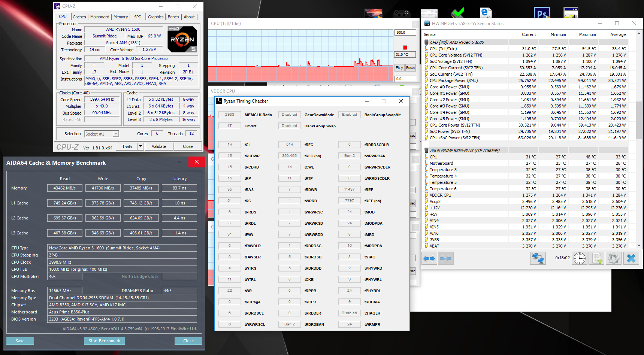This screenshot has width=644, height=355.
Task: Click the HWiNFO64 title bar icon
Action: pyautogui.click(x=427, y=24)
